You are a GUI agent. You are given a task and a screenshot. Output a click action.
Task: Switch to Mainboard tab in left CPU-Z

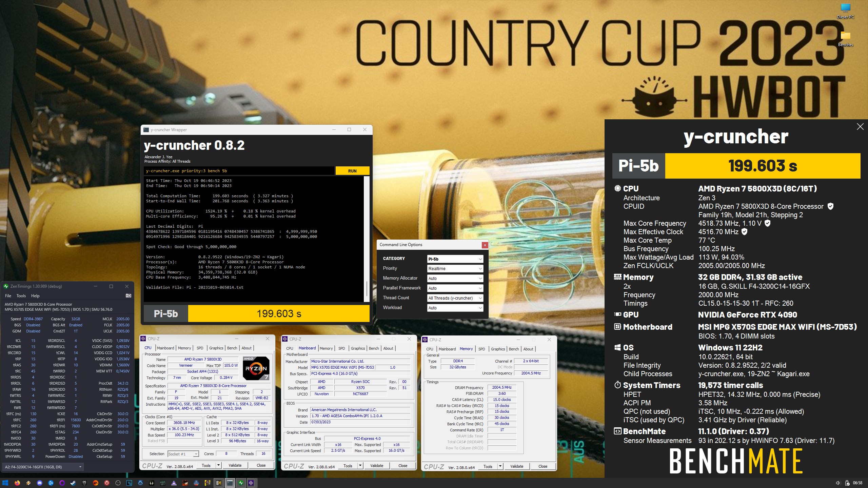pyautogui.click(x=165, y=348)
